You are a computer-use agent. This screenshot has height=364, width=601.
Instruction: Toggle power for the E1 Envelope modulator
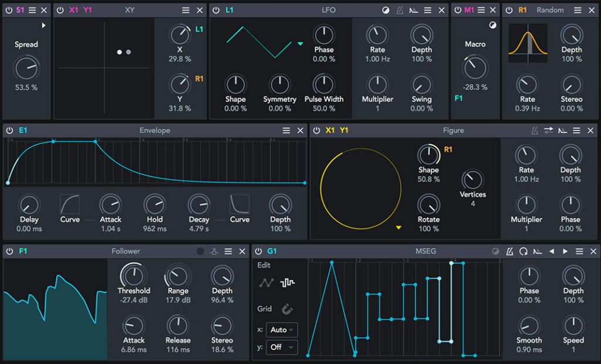(9, 131)
